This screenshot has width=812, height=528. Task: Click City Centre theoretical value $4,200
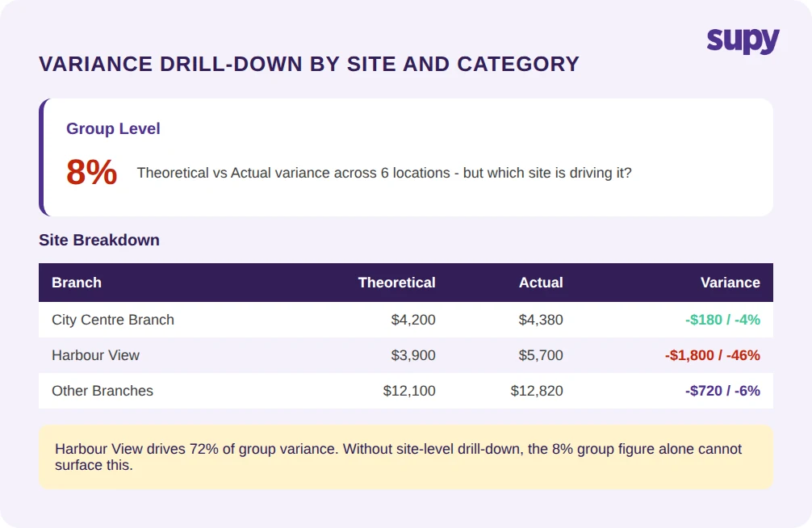click(x=413, y=320)
